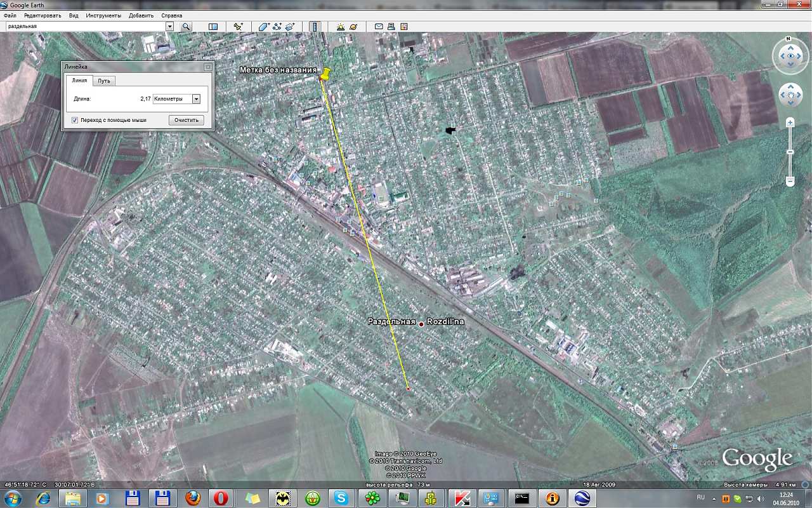Viewport: 812px width, 508px height.
Task: Open the Инструменты menu
Action: coord(104,15)
